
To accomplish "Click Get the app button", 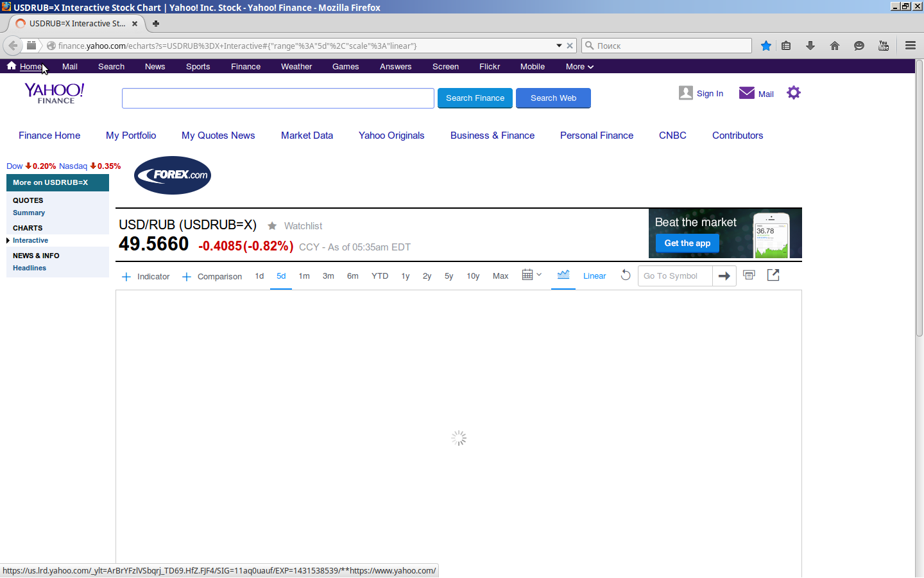I will (x=687, y=243).
